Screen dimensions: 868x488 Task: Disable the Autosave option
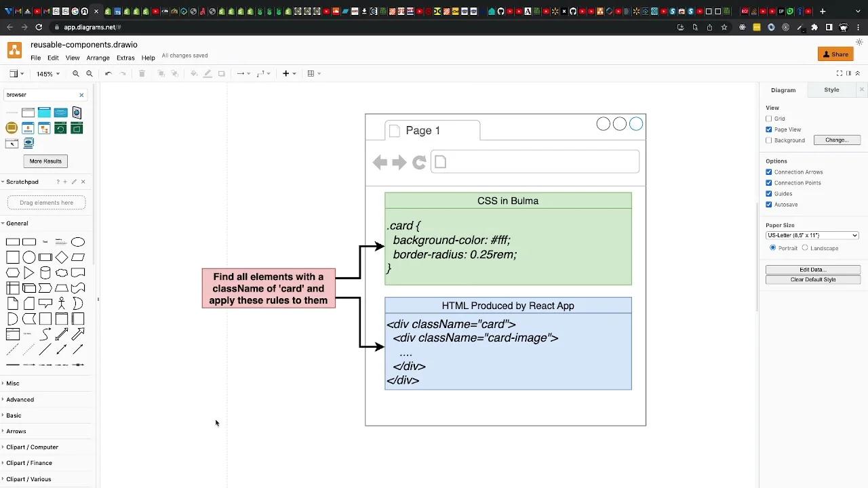pos(770,204)
